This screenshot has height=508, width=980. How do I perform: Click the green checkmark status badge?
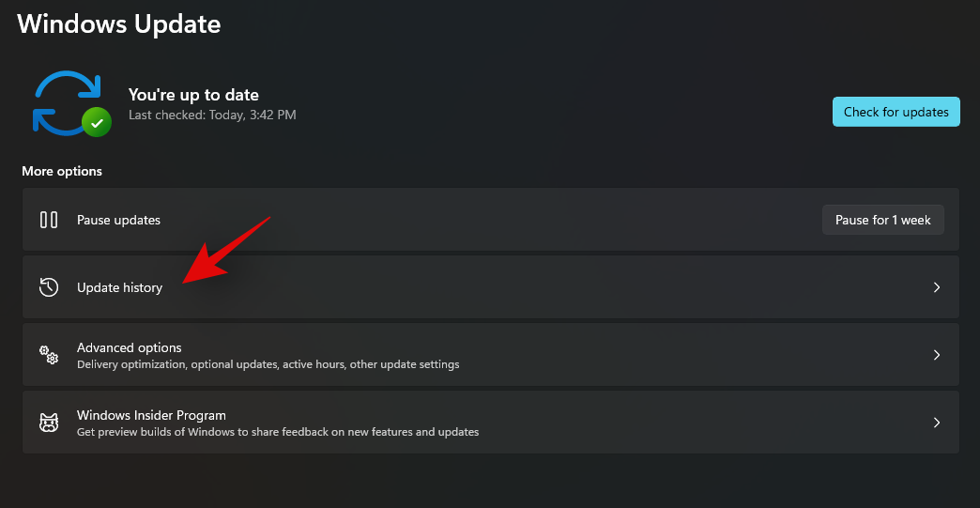pos(96,121)
